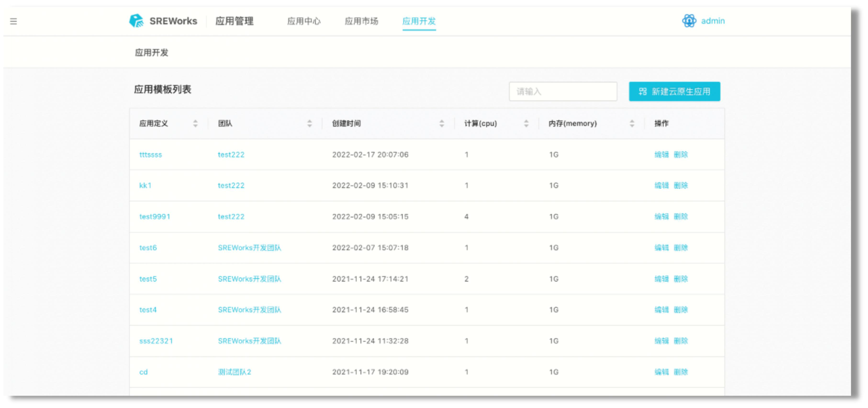868x408 pixels.
Task: Click SREWorks开发团队 in sss22321 row
Action: pos(250,341)
